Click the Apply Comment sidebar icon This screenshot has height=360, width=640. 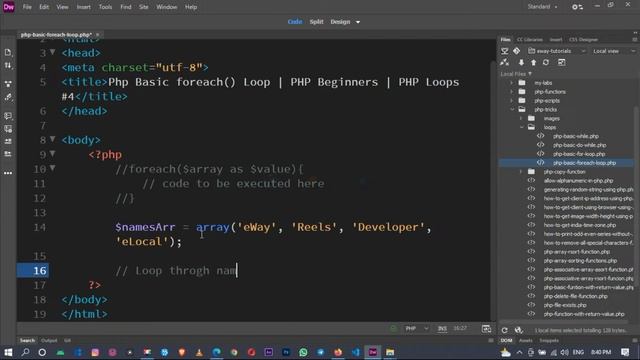[8, 116]
